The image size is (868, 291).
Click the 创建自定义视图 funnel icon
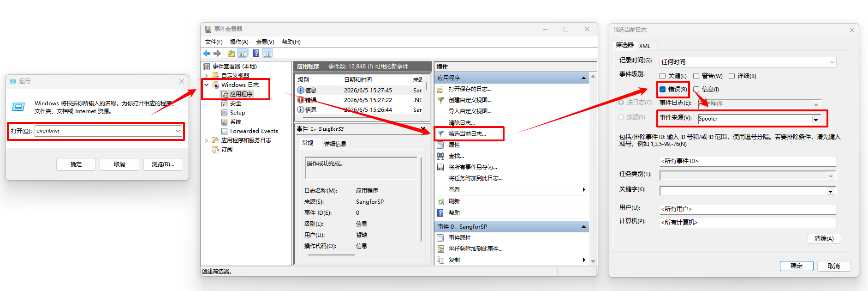tap(440, 100)
